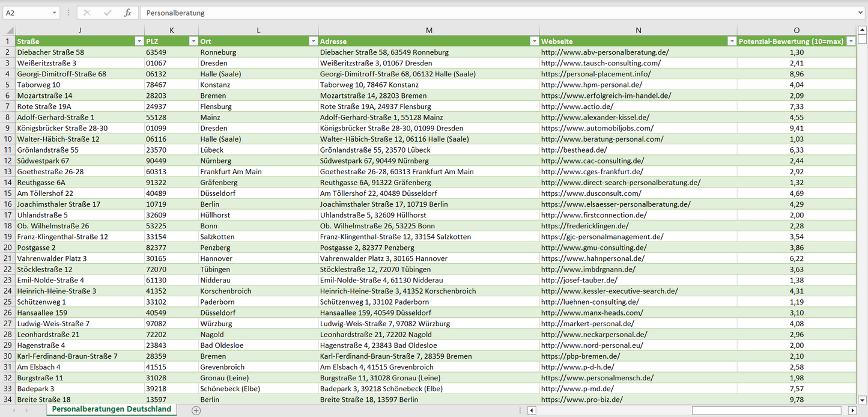Open the Ort column filter dropdown
The image size is (868, 417).
313,41
